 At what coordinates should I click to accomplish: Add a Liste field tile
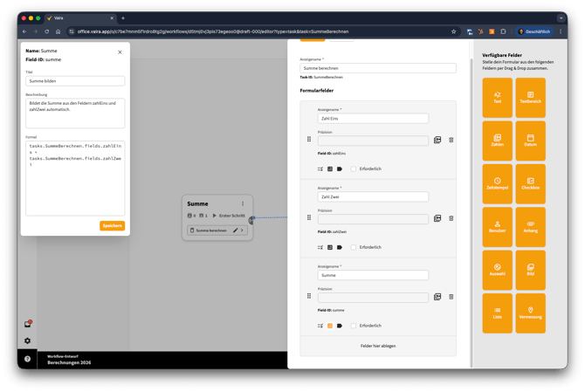point(497,313)
